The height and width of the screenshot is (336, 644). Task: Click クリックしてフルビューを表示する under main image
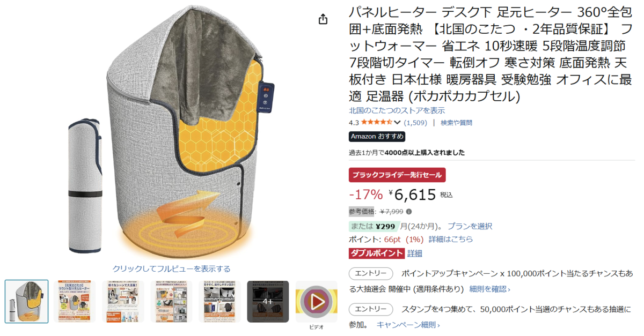tap(172, 269)
